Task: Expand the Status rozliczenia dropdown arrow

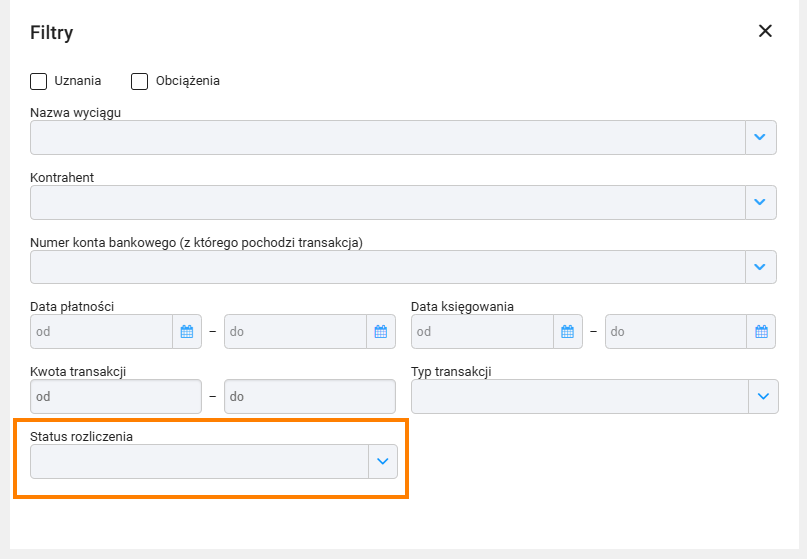Action: coord(383,461)
